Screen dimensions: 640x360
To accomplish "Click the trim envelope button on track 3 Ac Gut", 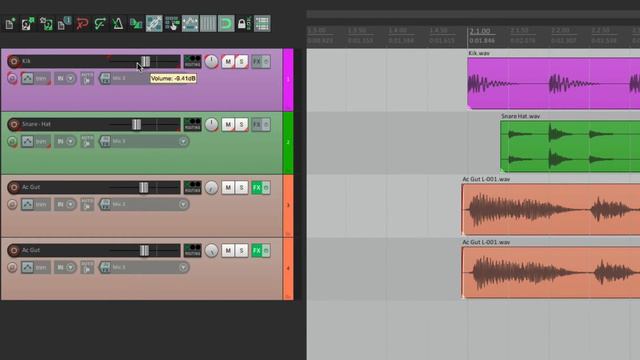I will tap(36, 204).
